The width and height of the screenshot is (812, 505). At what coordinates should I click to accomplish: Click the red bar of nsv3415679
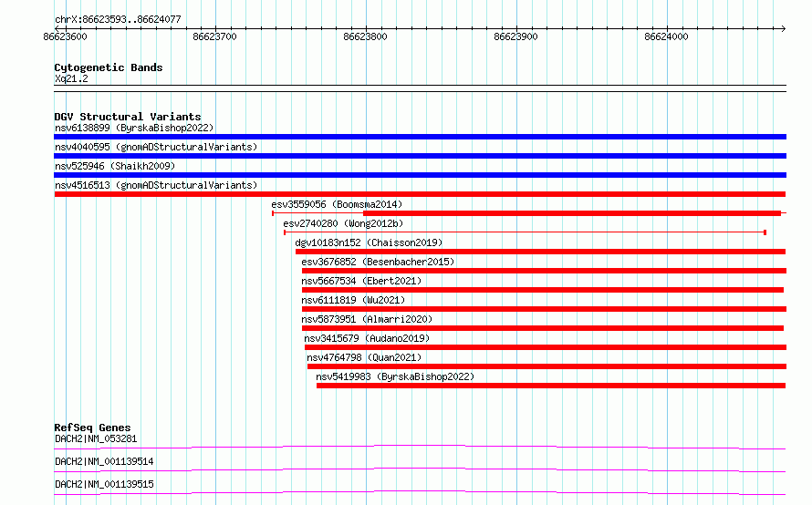point(546,347)
